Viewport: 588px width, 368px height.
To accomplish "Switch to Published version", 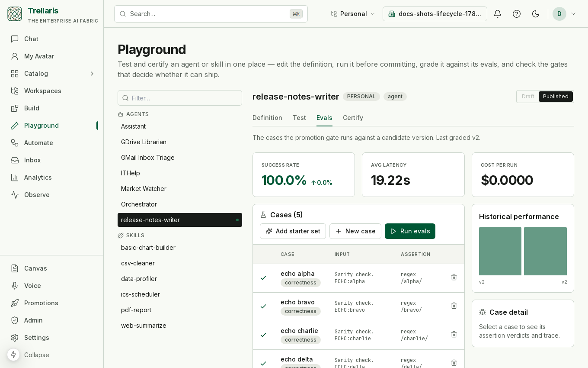I will pyautogui.click(x=556, y=97).
